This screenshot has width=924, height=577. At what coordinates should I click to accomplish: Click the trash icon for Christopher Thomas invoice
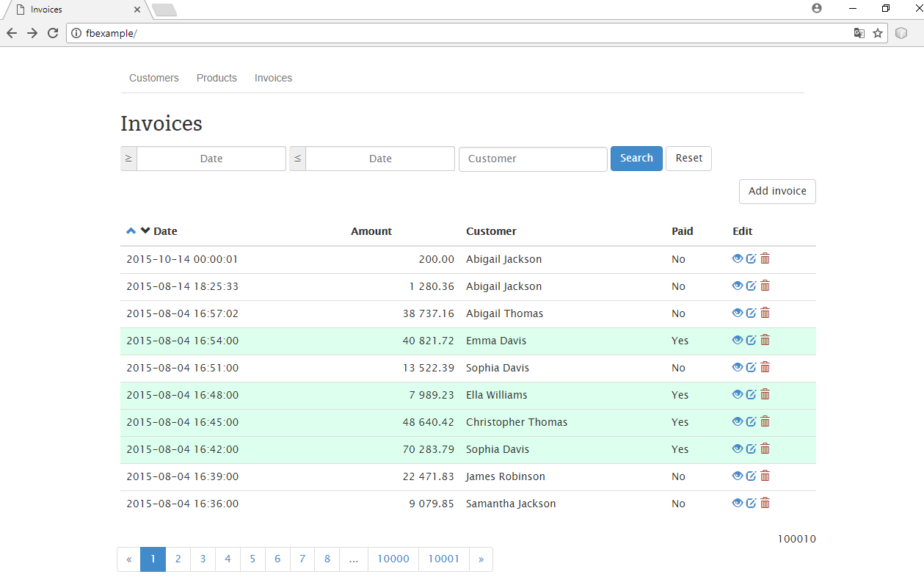click(x=765, y=421)
